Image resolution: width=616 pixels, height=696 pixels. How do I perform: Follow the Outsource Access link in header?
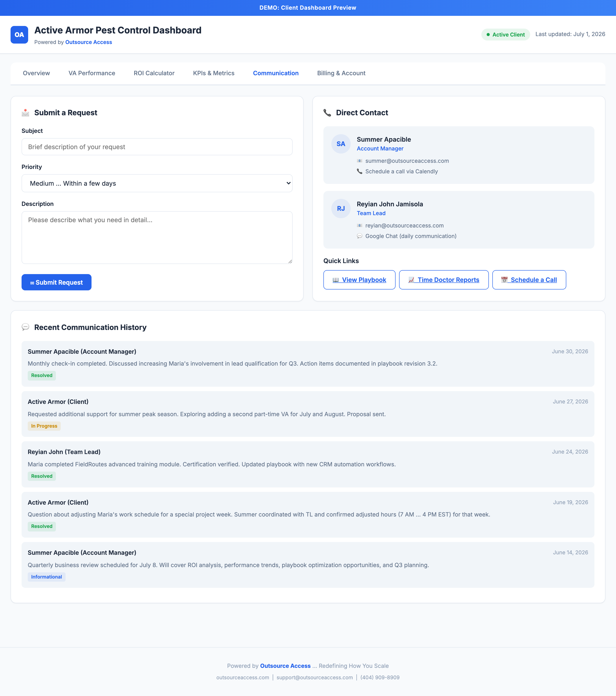pyautogui.click(x=88, y=42)
